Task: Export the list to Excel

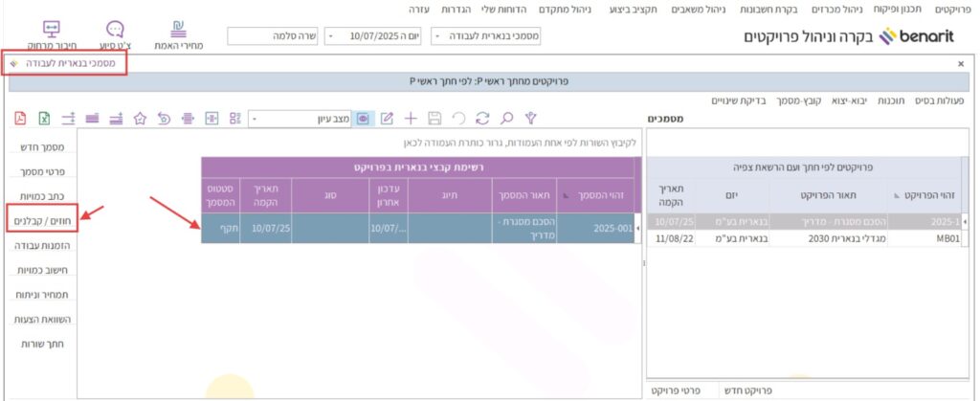Action: tap(44, 119)
